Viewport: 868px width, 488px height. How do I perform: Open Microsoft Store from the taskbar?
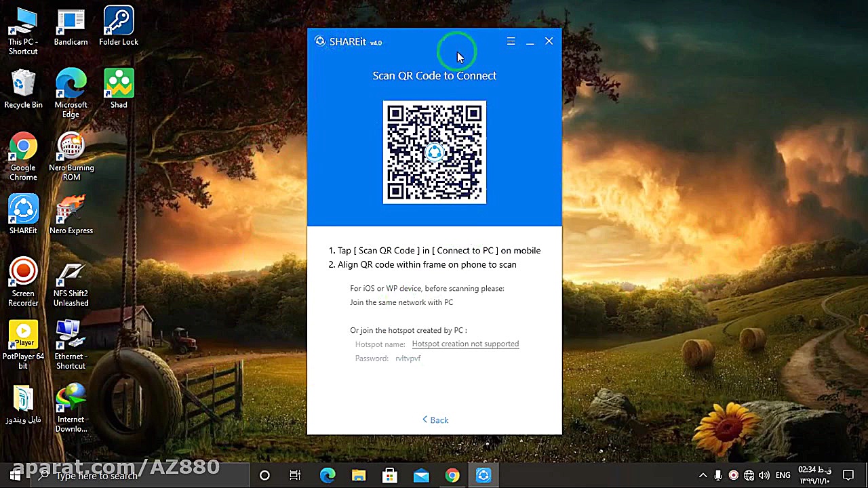pyautogui.click(x=389, y=475)
